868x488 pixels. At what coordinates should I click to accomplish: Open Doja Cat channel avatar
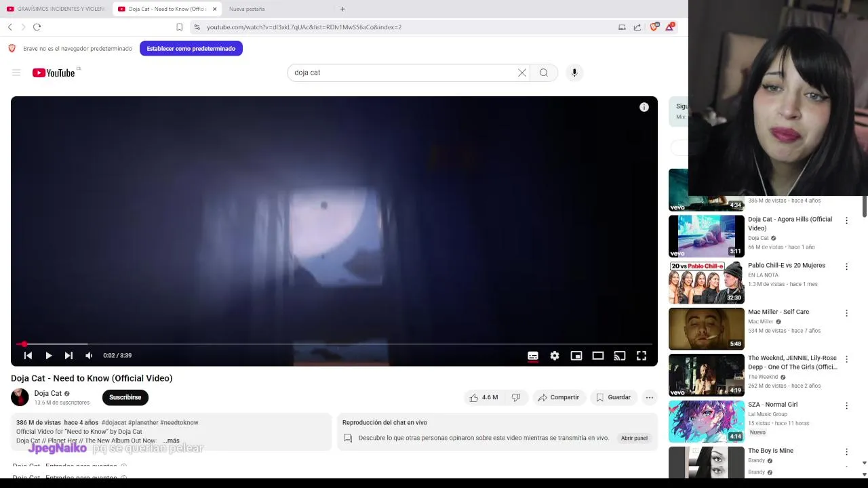[x=20, y=397]
